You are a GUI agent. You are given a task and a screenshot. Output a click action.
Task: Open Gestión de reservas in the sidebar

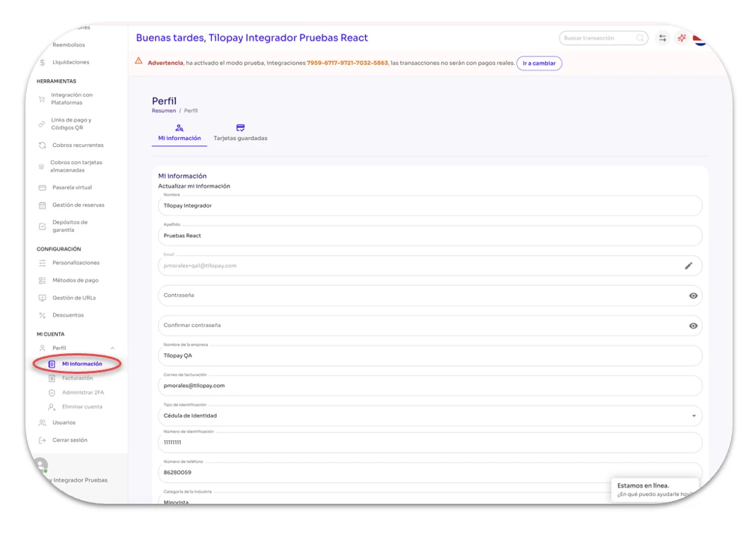78,206
